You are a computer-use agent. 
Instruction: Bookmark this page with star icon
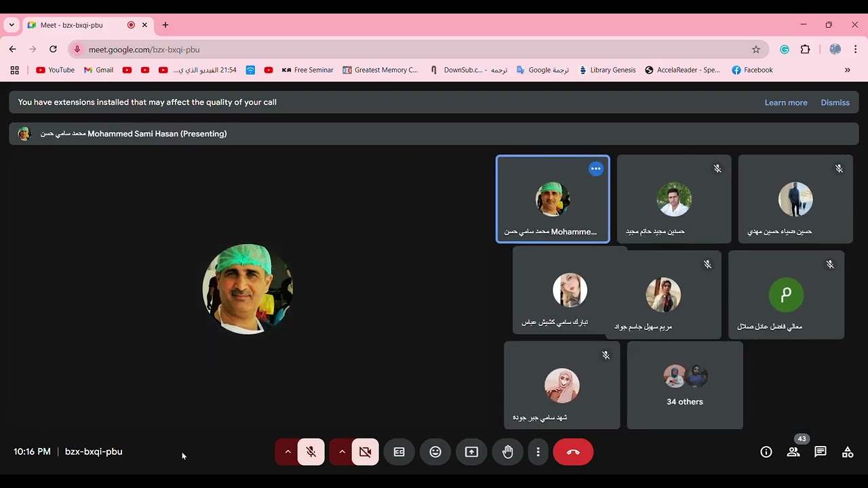[756, 49]
